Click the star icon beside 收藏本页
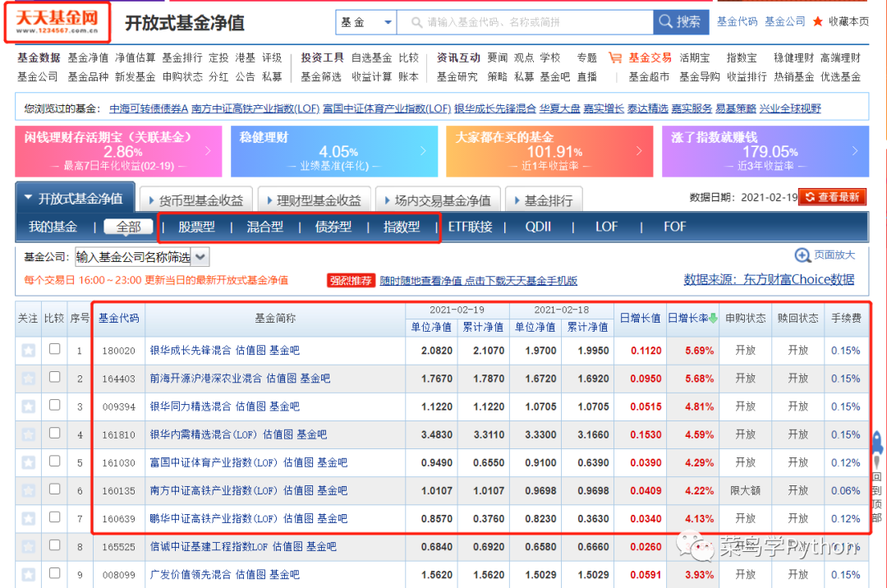This screenshot has height=588, width=887. point(817,21)
